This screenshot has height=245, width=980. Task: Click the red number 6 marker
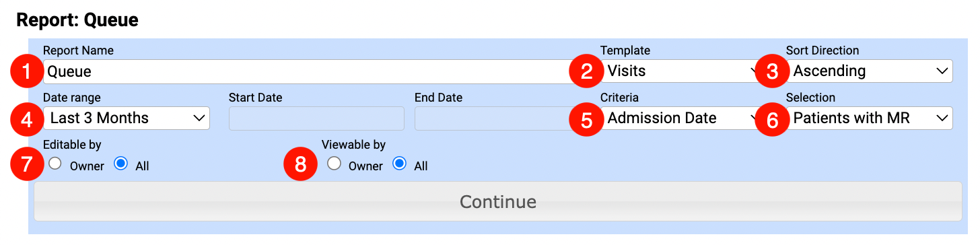(x=771, y=118)
